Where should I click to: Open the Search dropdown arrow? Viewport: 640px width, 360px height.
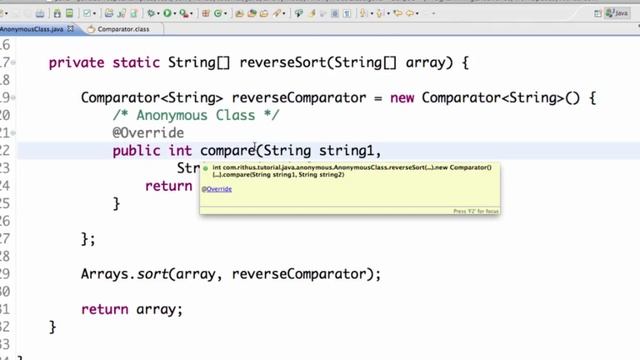pos(284,13)
